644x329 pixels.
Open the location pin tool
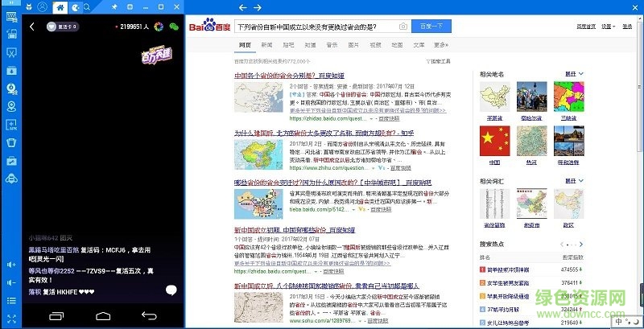(12, 106)
